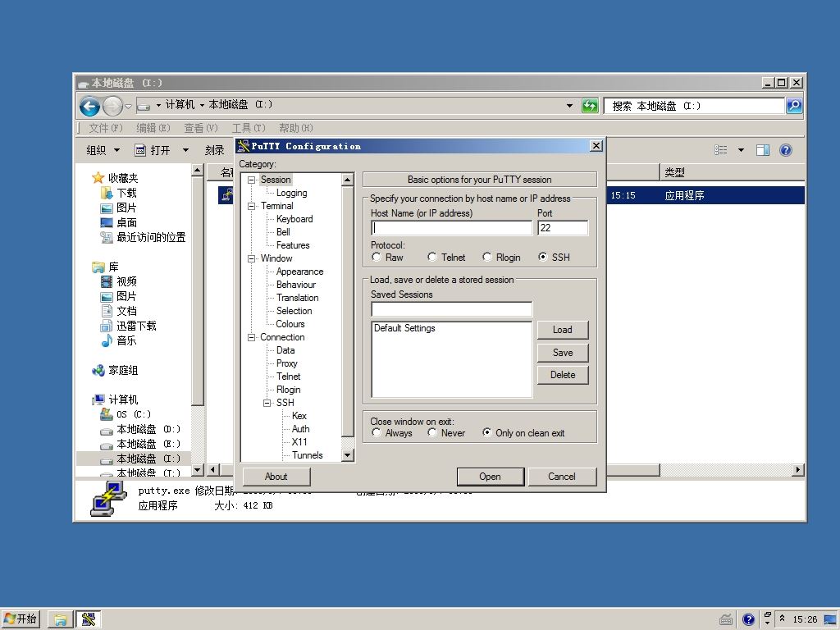Choose Only on clean exit option
Image resolution: width=840 pixels, height=630 pixels.
(x=487, y=432)
